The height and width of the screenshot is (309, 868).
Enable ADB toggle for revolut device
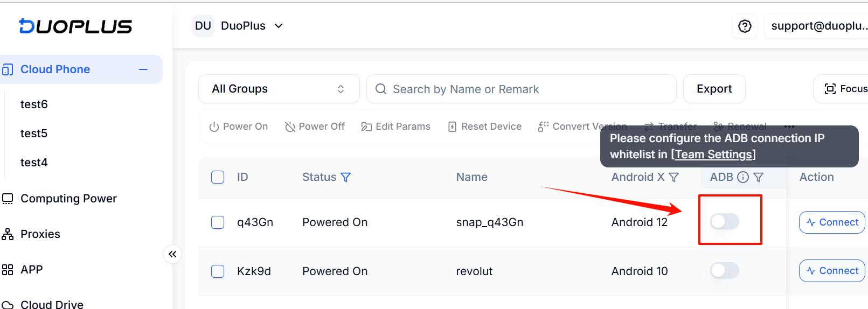pos(725,270)
